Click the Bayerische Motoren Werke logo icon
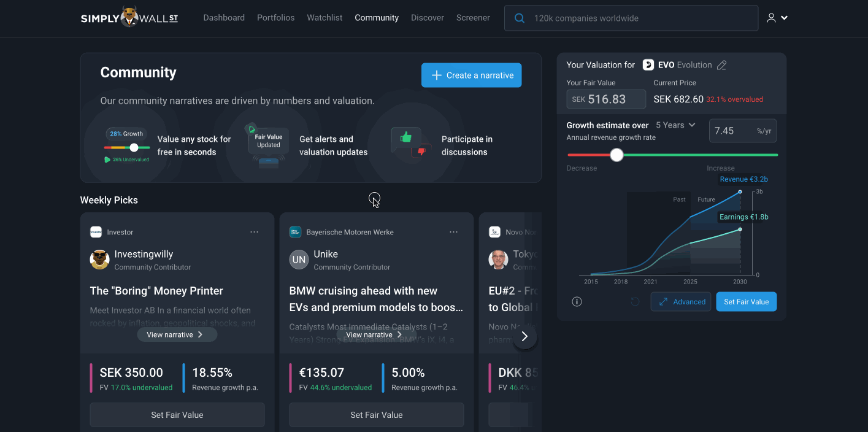The height and width of the screenshot is (432, 868). pyautogui.click(x=295, y=232)
